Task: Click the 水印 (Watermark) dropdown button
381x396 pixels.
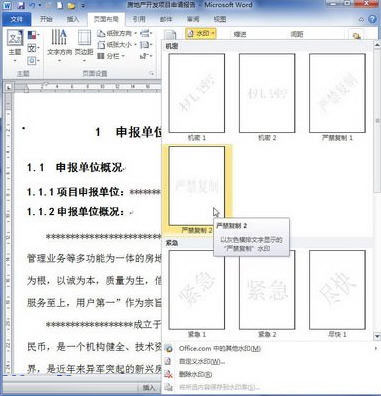Action: click(201, 34)
